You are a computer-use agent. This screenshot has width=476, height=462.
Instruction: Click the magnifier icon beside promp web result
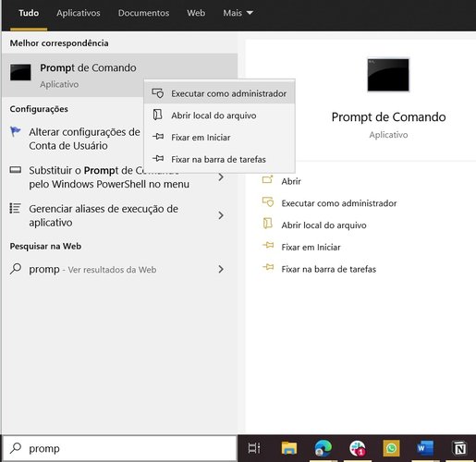click(16, 269)
